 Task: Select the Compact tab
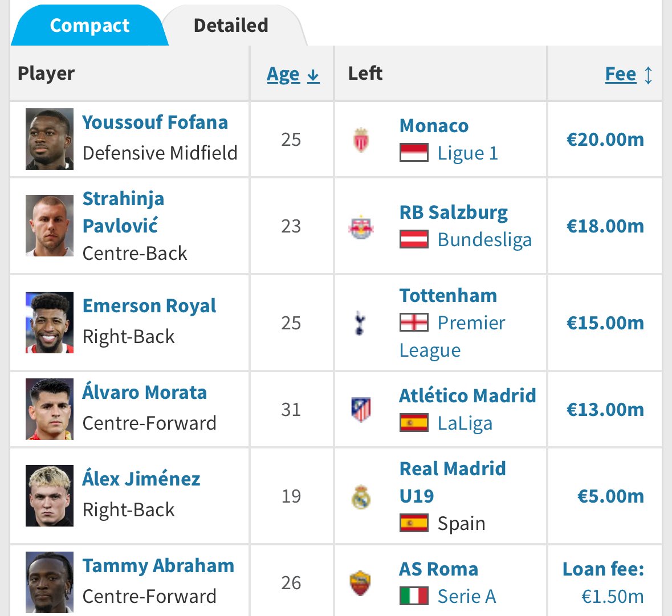(x=89, y=25)
